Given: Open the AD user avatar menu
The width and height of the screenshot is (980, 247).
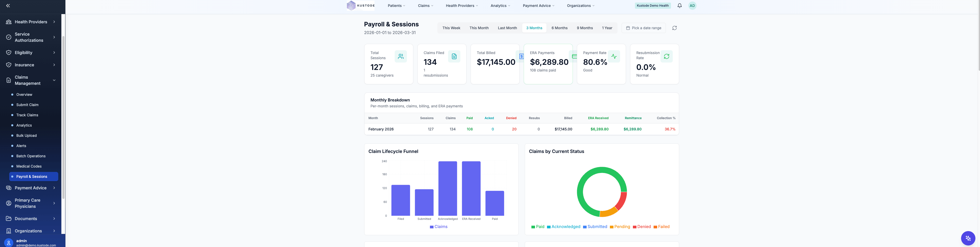Looking at the screenshot, I should click(x=692, y=5).
